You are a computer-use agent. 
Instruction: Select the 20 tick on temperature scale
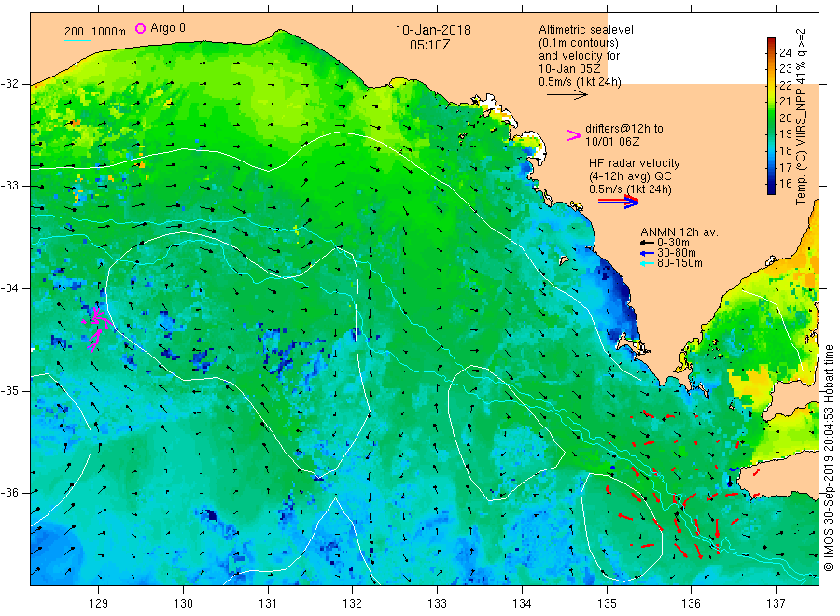coord(785,118)
